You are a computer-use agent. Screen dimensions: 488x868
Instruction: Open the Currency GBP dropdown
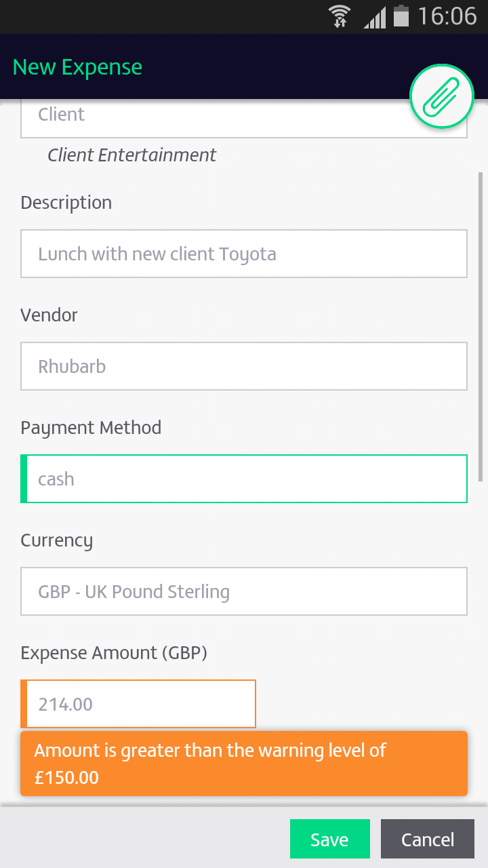pyautogui.click(x=244, y=591)
